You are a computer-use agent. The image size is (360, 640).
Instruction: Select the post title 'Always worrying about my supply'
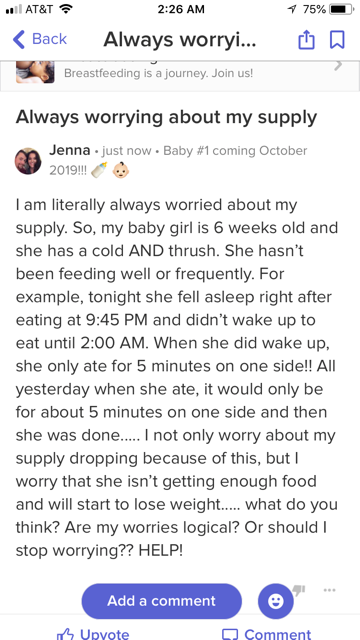coord(167,118)
